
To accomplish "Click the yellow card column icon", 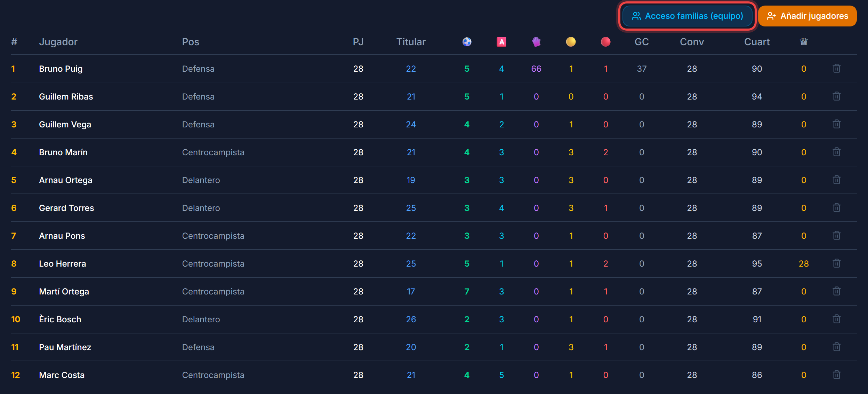I will coord(571,42).
